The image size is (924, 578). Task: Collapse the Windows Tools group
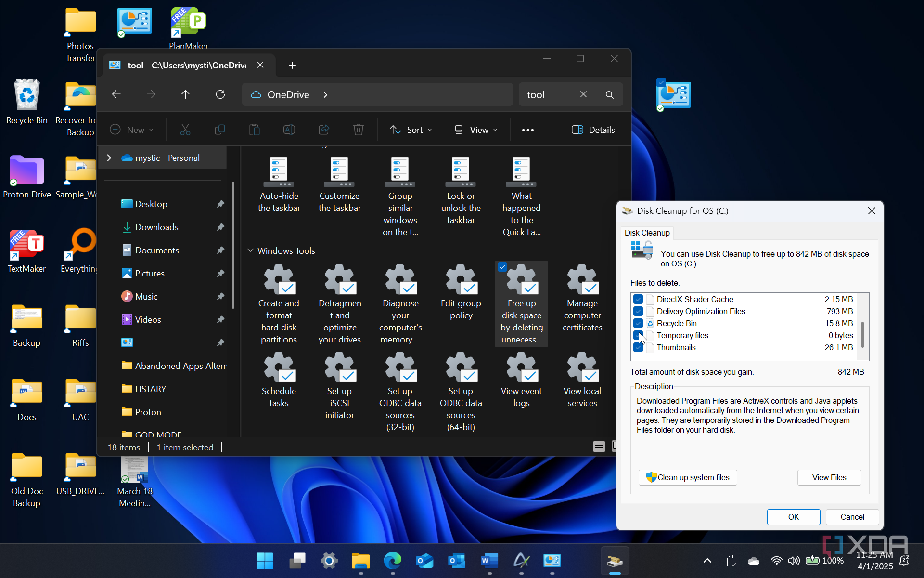click(250, 250)
